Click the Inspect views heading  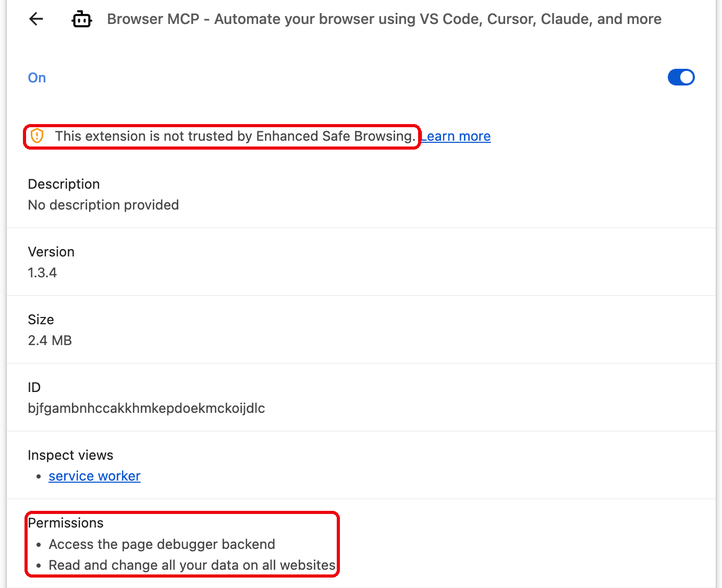[x=70, y=455]
